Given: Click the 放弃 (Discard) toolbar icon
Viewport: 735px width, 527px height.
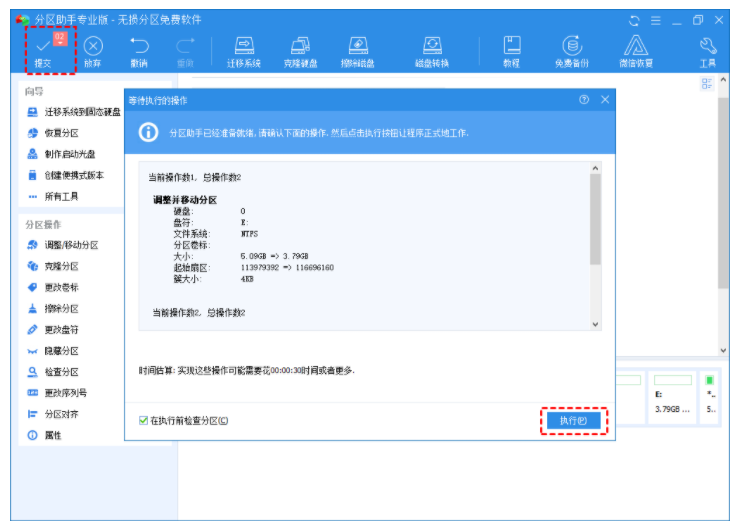Looking at the screenshot, I should point(92,50).
